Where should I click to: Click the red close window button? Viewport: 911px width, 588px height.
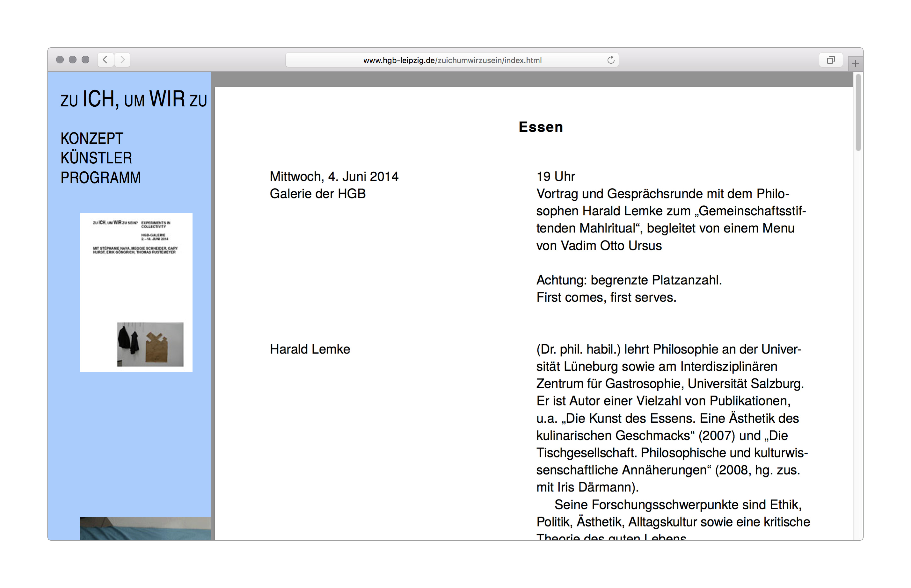pos(60,60)
